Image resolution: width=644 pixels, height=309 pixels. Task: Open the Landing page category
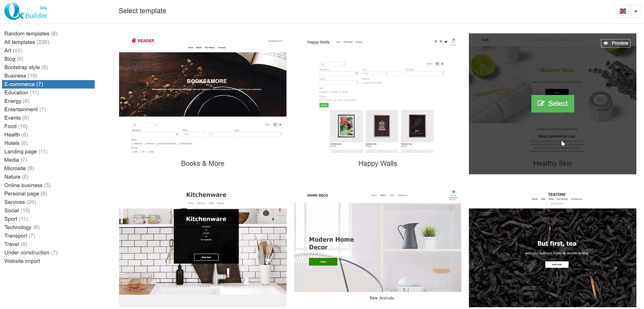[x=26, y=151]
